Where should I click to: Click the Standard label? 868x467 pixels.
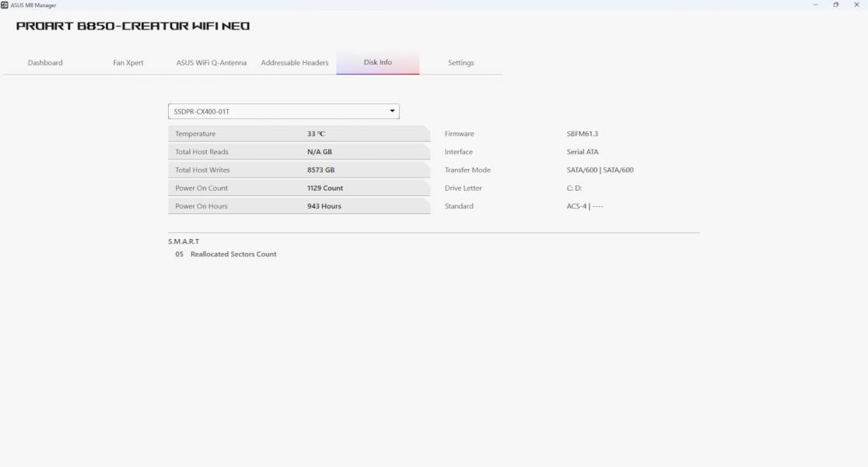pos(459,206)
